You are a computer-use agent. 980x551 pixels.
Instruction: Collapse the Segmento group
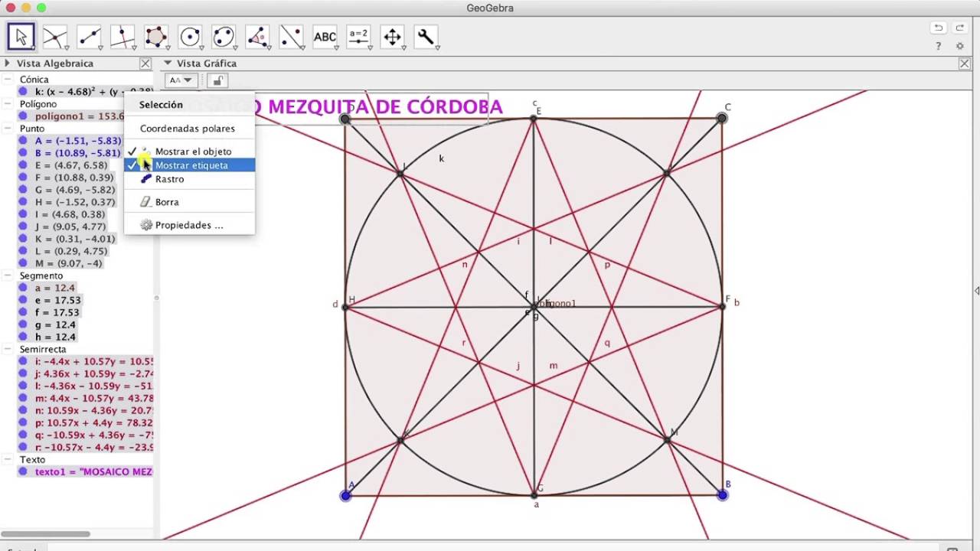8,275
